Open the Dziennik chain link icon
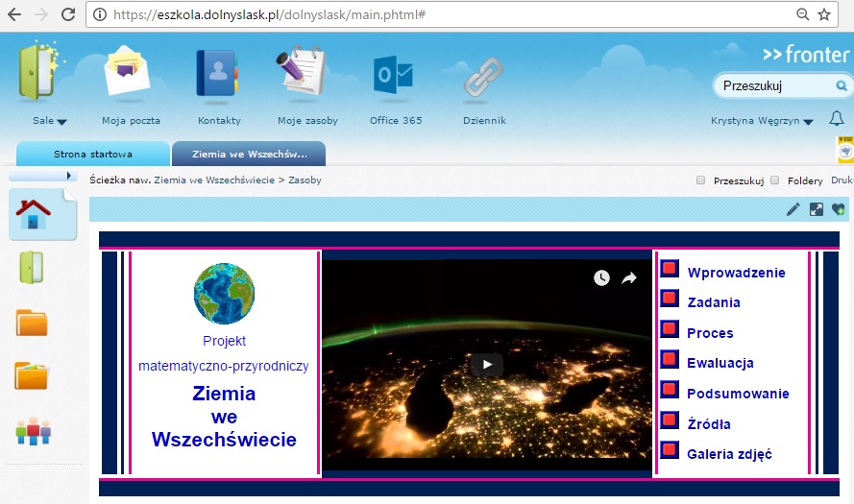 [483, 77]
